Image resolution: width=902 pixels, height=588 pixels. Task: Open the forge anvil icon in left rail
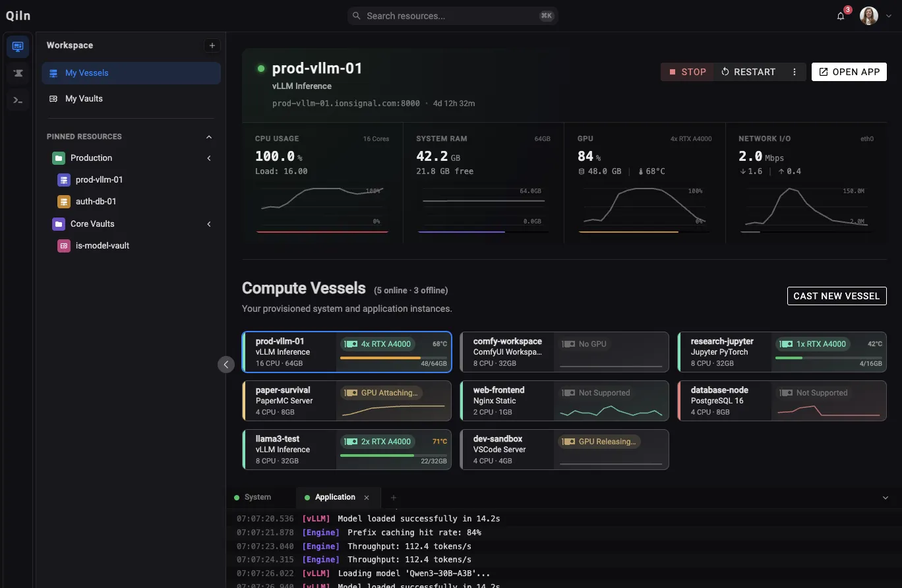click(x=18, y=73)
